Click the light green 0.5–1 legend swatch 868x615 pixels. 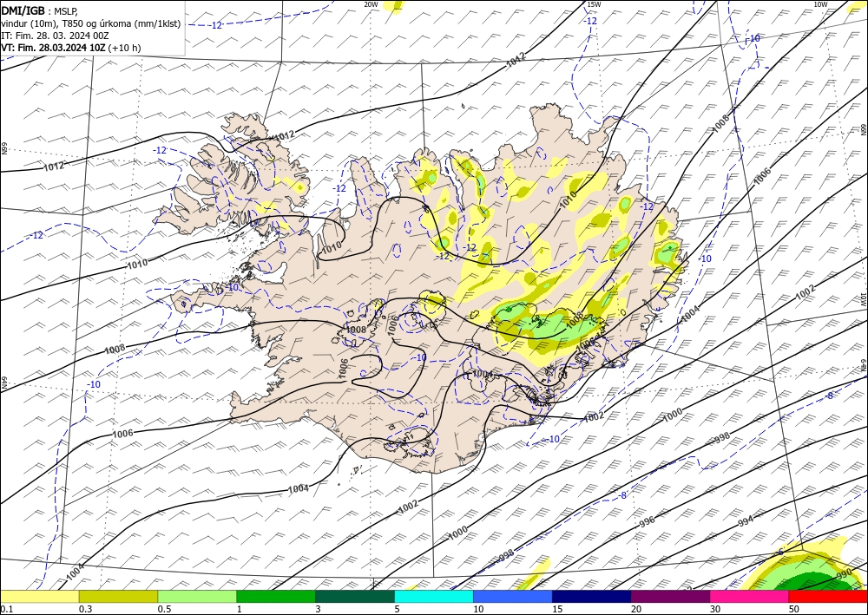(197, 596)
